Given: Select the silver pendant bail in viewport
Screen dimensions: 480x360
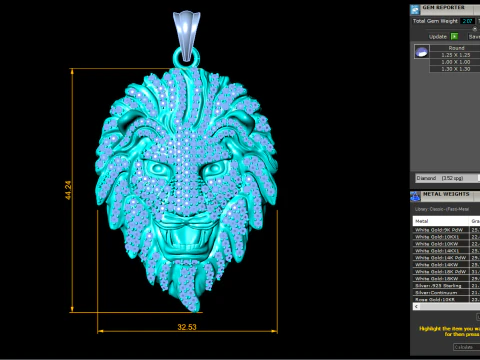Looking at the screenshot, I should [x=187, y=35].
